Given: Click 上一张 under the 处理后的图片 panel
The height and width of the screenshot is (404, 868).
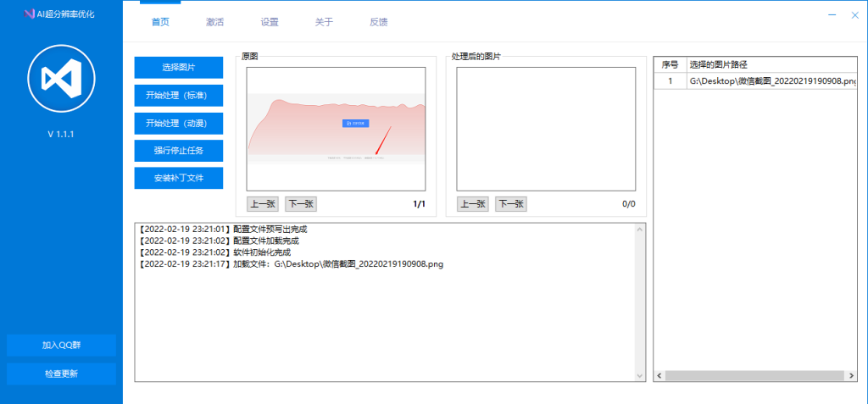Looking at the screenshot, I should pyautogui.click(x=473, y=203).
